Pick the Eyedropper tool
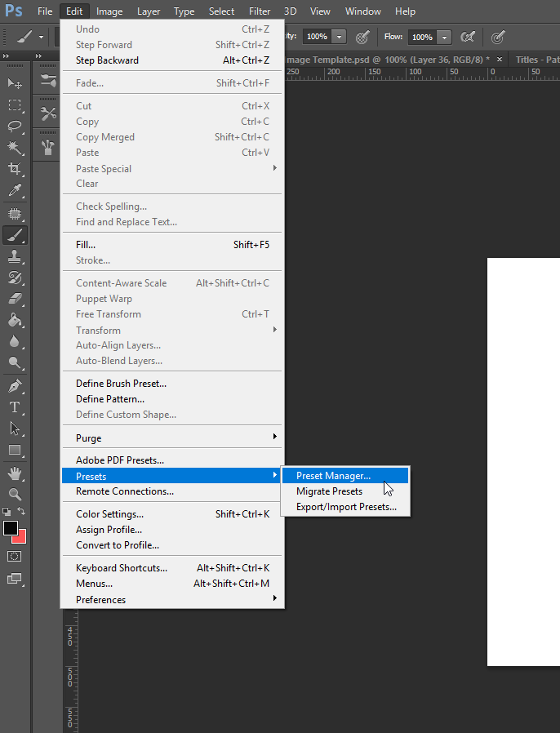 pos(15,190)
